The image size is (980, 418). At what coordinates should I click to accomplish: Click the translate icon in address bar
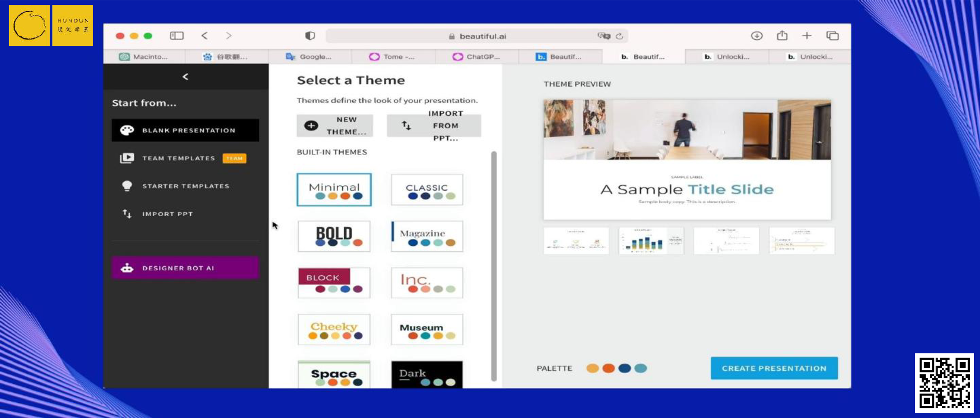coord(604,36)
